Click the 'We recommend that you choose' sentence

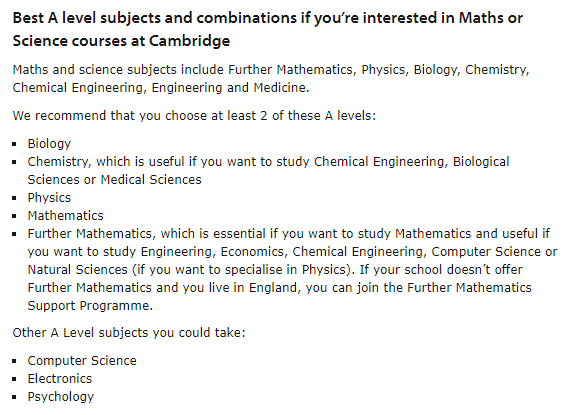[194, 116]
